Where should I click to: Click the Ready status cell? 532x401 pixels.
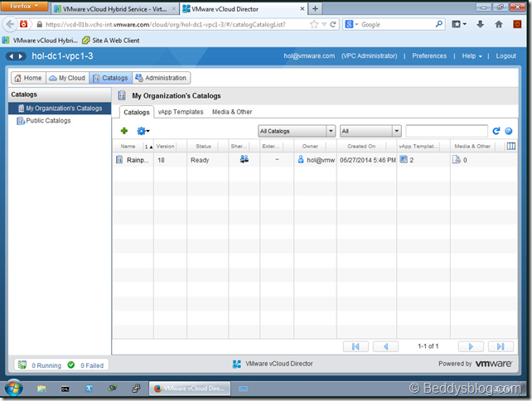(x=200, y=160)
